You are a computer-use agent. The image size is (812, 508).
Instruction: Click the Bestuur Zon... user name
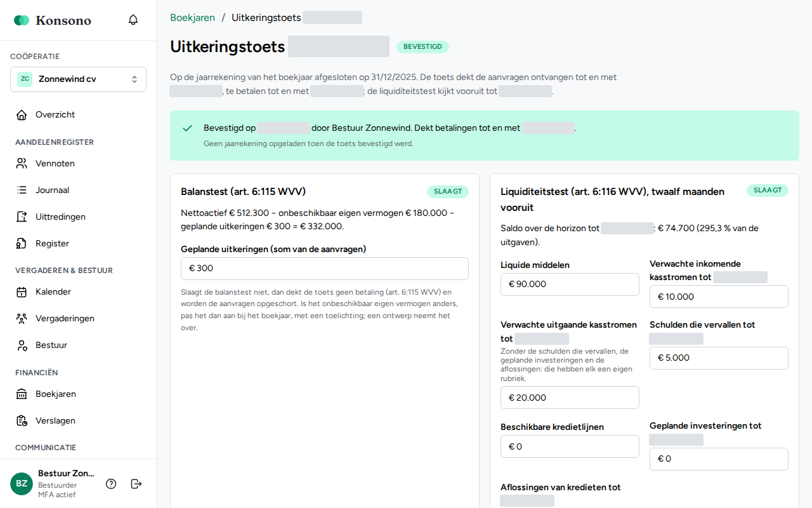click(66, 473)
